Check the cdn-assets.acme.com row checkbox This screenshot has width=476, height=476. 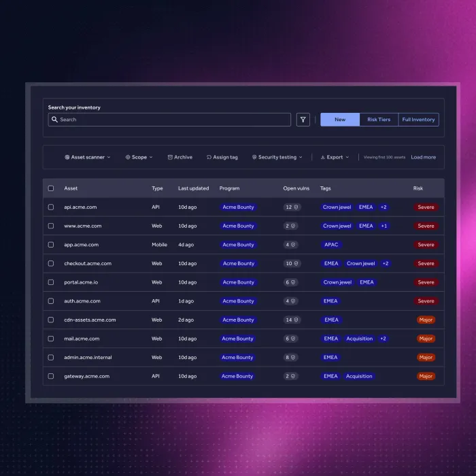51,320
